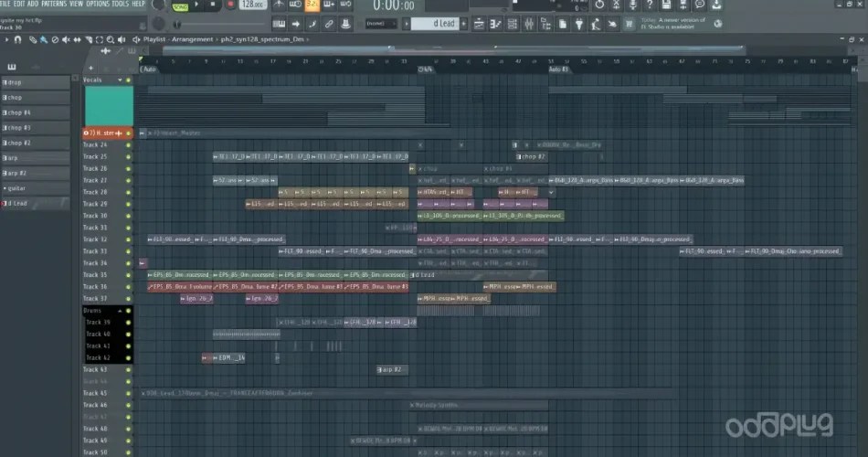The height and width of the screenshot is (457, 868).
Task: Click the transport Play button
Action: pyautogui.click(x=196, y=5)
